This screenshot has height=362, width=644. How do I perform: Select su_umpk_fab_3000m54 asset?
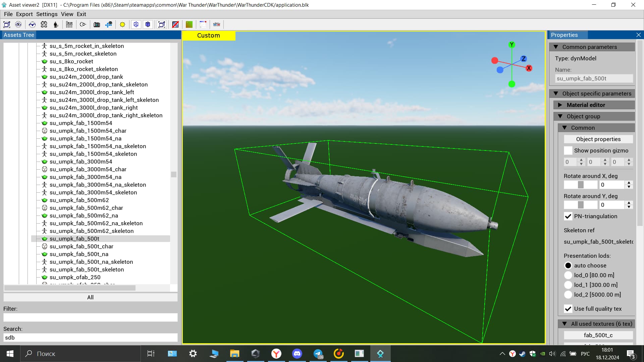point(81,162)
